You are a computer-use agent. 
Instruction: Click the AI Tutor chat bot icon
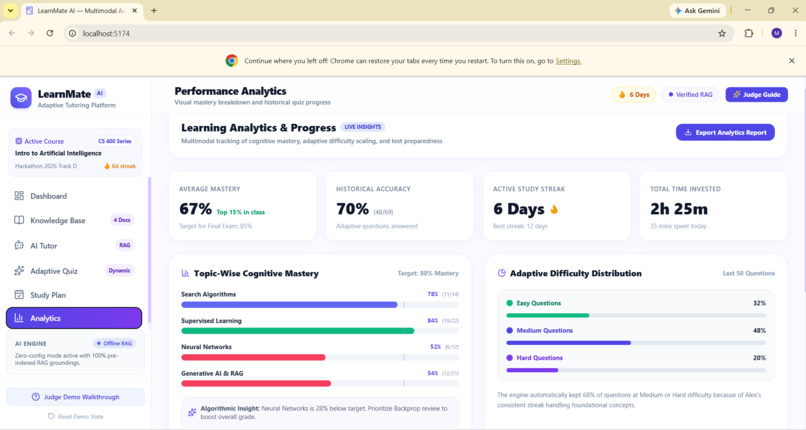click(x=19, y=246)
